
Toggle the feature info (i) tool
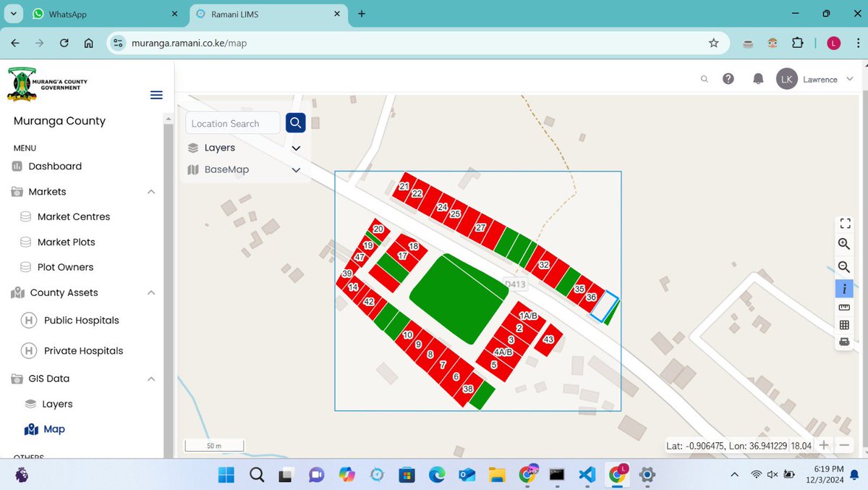[x=844, y=289]
